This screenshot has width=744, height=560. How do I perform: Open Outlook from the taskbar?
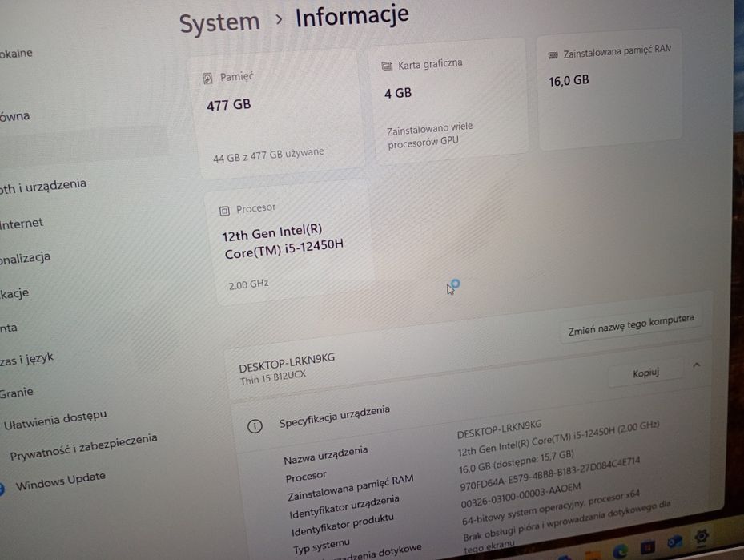(x=674, y=542)
